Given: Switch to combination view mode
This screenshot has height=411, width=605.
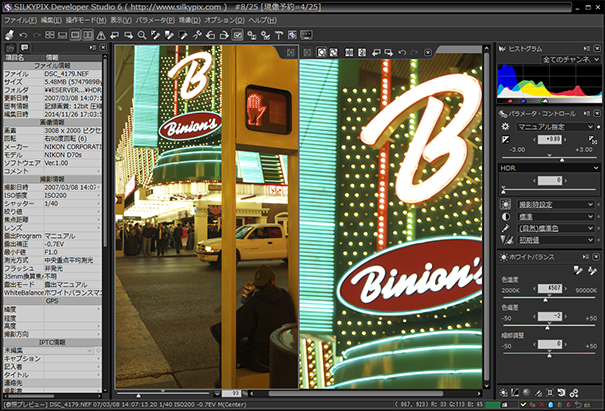Looking at the screenshot, I should [63, 35].
